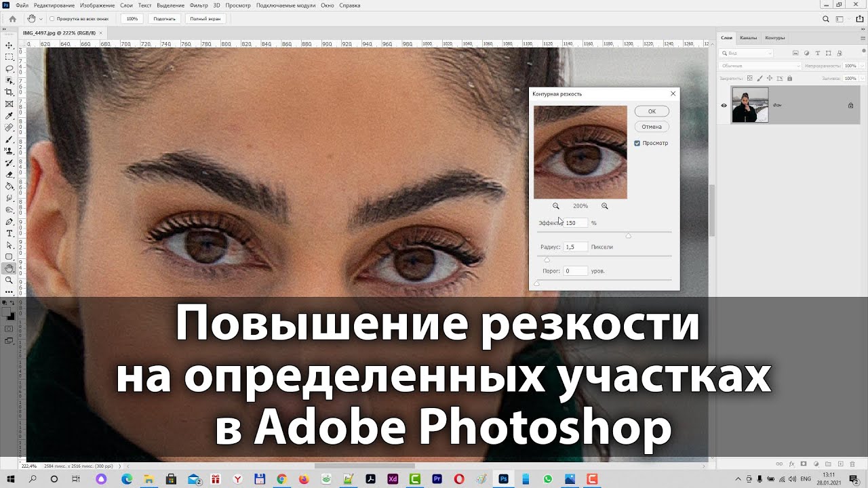Select the Move tool
This screenshot has width=868, height=488.
9,45
